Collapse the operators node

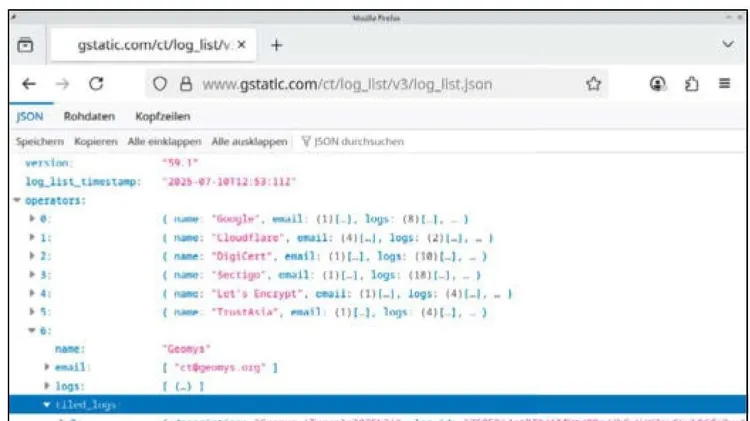coord(17,200)
